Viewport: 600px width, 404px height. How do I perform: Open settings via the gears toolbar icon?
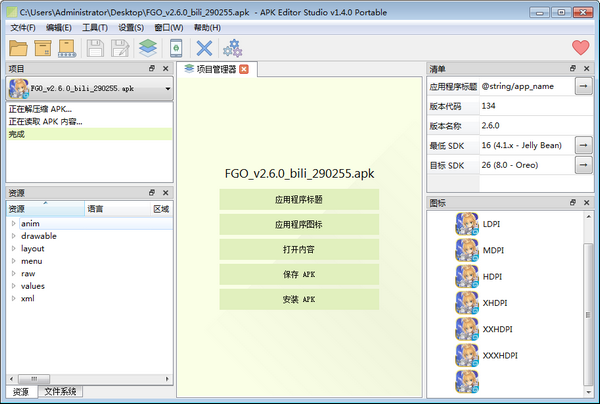pyautogui.click(x=232, y=48)
